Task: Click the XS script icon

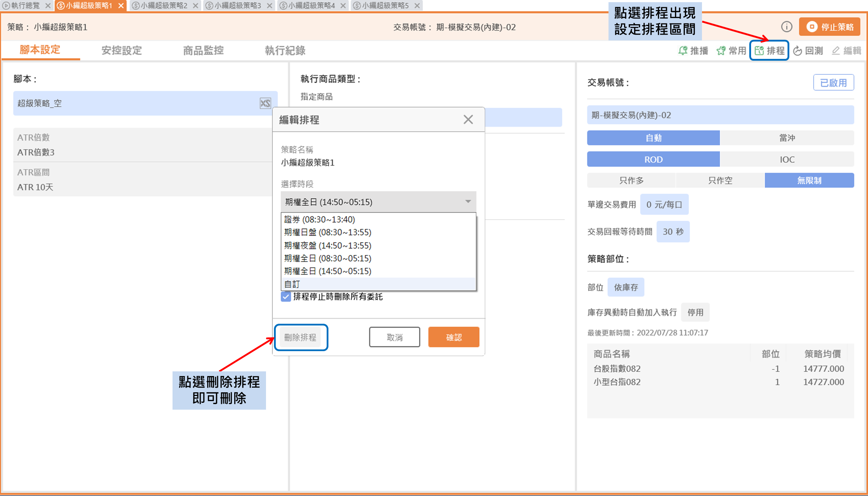Action: click(265, 103)
